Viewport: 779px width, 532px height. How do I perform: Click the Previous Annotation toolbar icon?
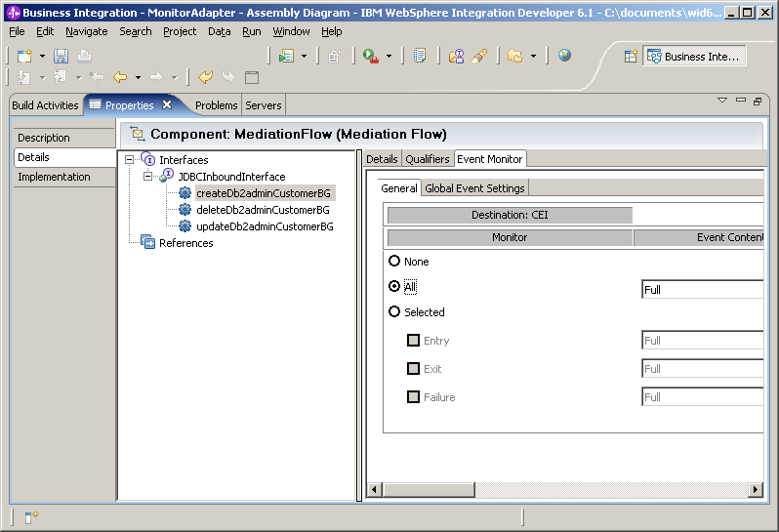pyautogui.click(x=61, y=77)
